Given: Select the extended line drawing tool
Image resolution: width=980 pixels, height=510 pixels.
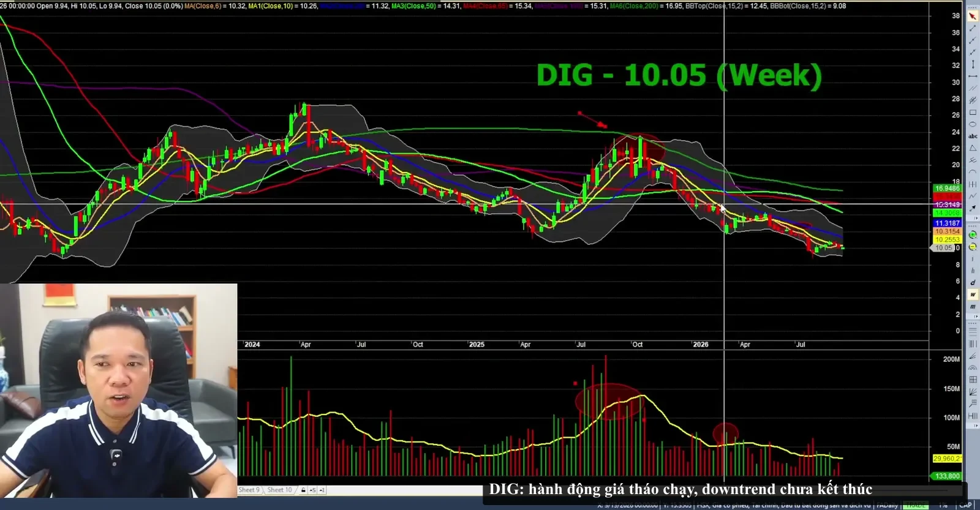Looking at the screenshot, I should (x=973, y=52).
